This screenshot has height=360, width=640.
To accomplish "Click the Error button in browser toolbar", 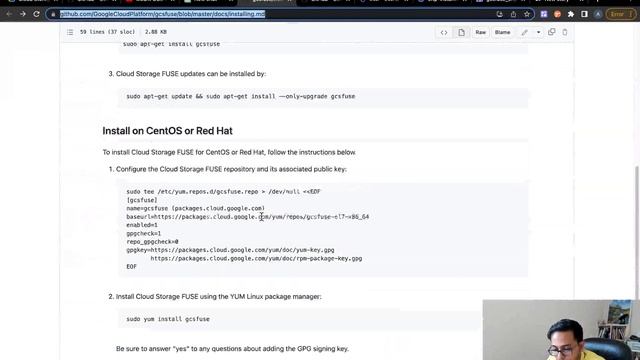I will (621, 14).
